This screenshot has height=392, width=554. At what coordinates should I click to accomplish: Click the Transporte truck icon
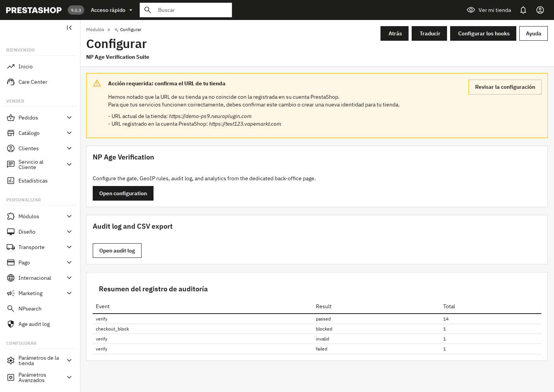coord(11,247)
